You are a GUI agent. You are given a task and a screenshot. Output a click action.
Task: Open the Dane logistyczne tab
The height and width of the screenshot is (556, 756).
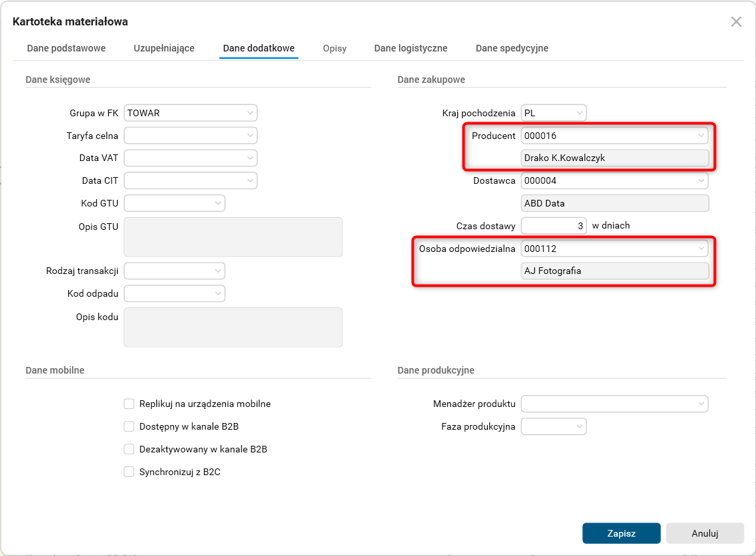(x=410, y=48)
